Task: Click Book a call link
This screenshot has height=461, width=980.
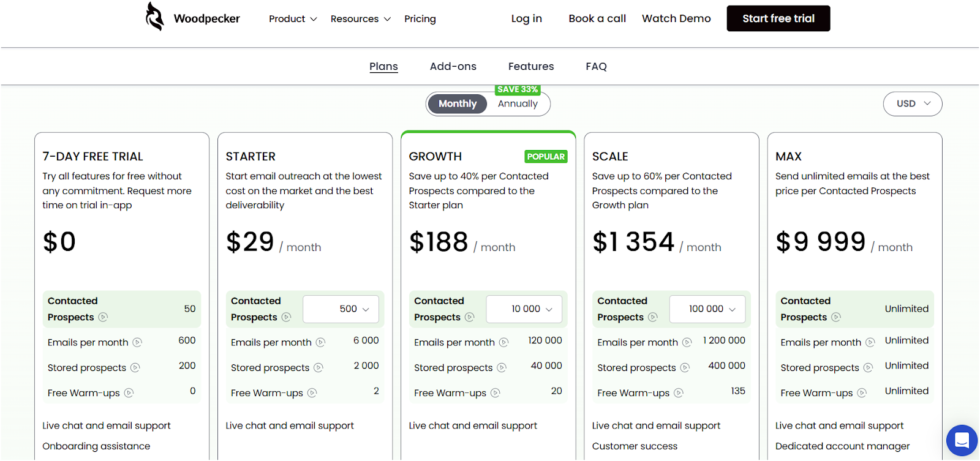Action: pyautogui.click(x=597, y=18)
